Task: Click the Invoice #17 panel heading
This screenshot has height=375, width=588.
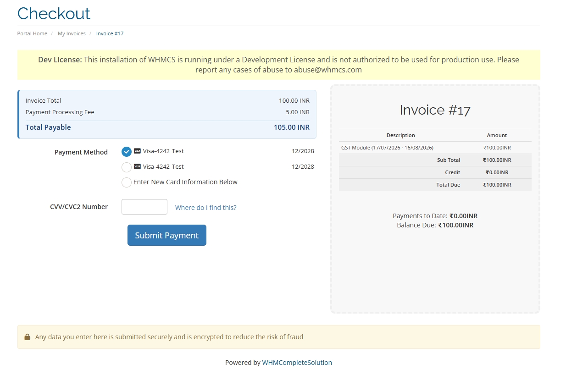Action: pos(435,110)
